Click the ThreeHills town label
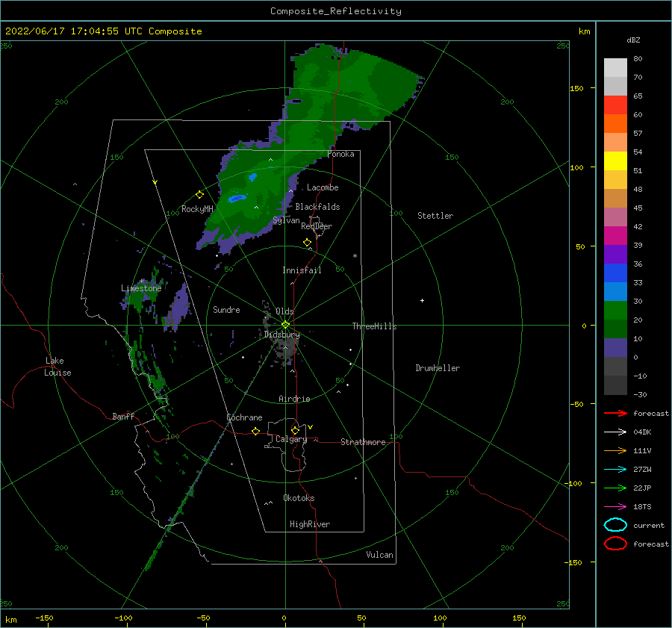Image resolution: width=672 pixels, height=628 pixels. pos(374,326)
